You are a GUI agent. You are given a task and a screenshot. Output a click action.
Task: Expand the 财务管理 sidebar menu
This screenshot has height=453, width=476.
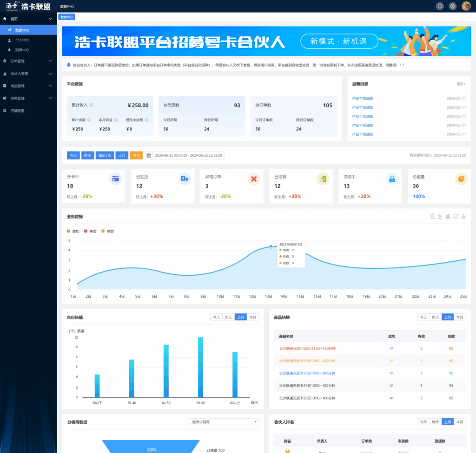coord(50,98)
